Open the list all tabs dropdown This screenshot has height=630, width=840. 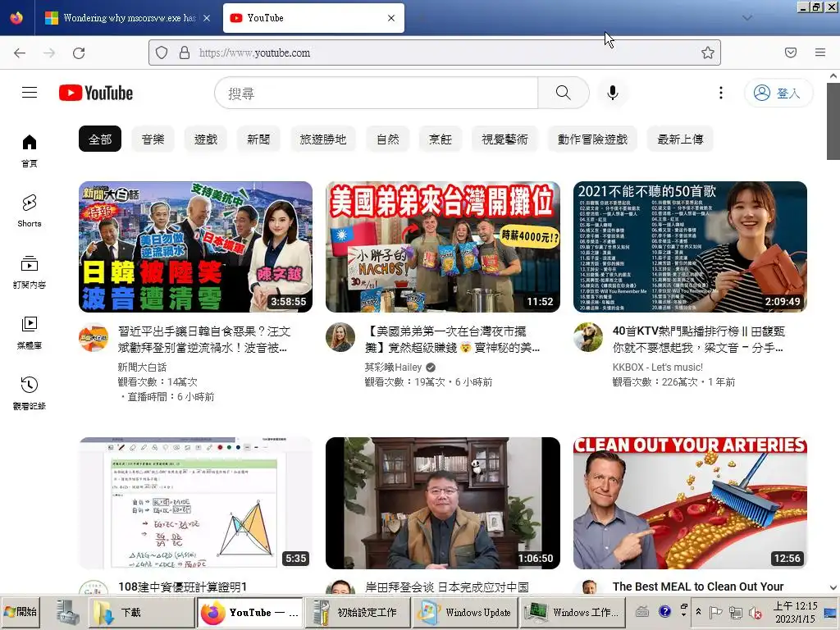pos(747,18)
